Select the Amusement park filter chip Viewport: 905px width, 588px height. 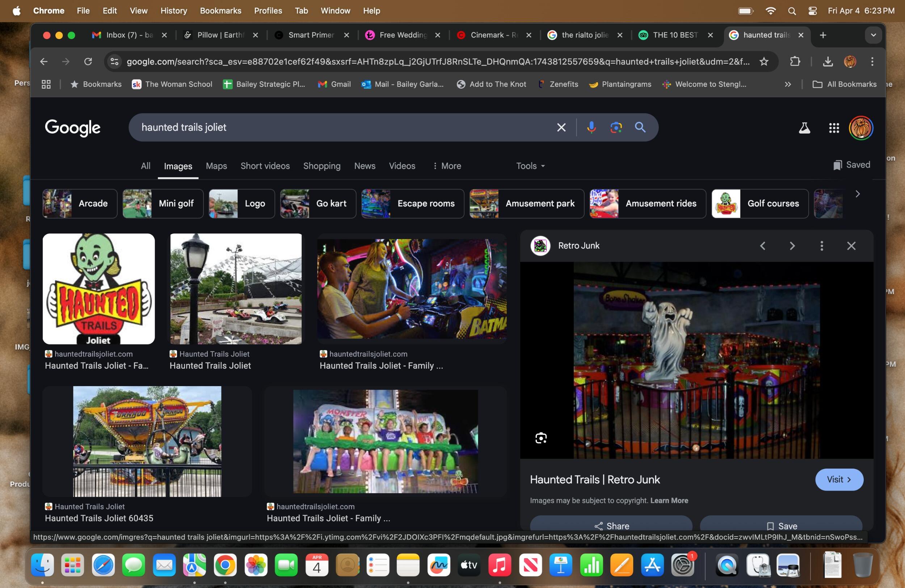coord(527,204)
